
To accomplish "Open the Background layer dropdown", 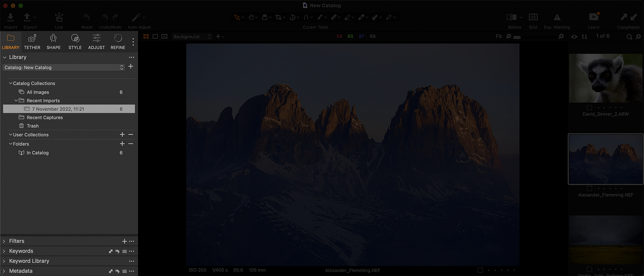I will (x=192, y=37).
